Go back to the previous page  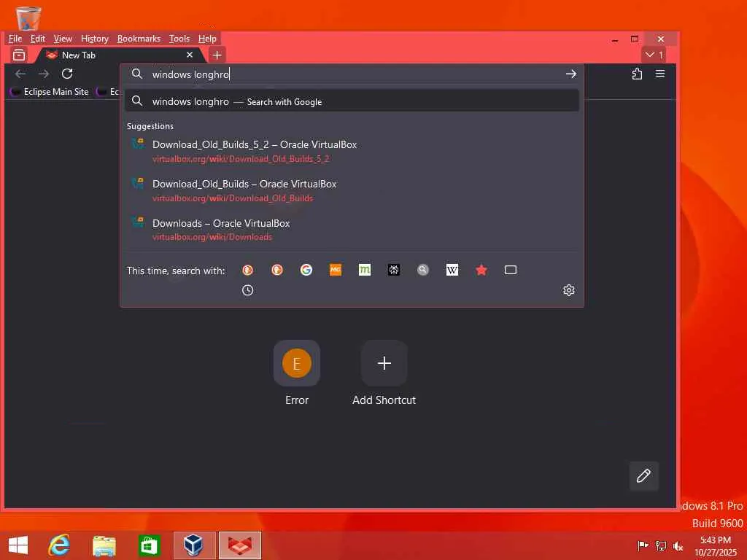tap(20, 74)
